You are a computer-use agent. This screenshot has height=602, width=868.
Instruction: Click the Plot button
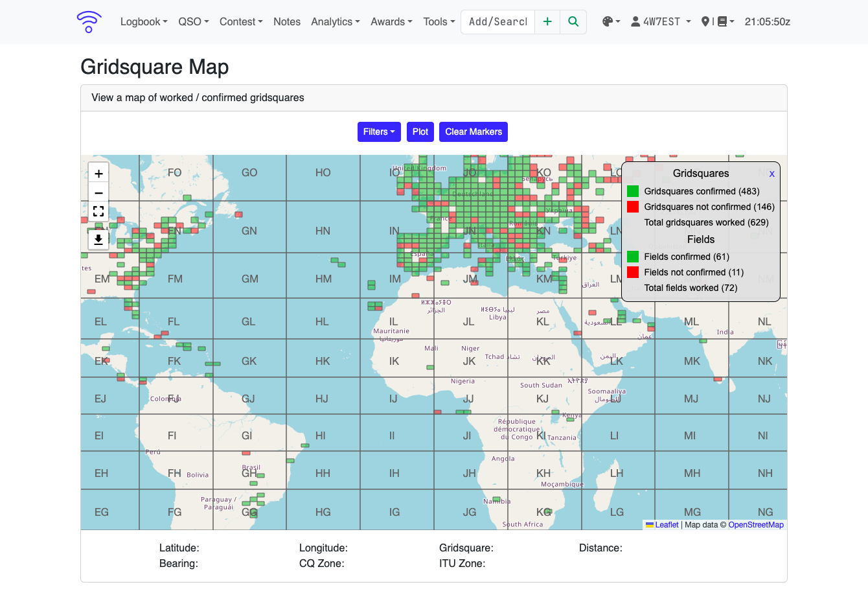pyautogui.click(x=420, y=132)
